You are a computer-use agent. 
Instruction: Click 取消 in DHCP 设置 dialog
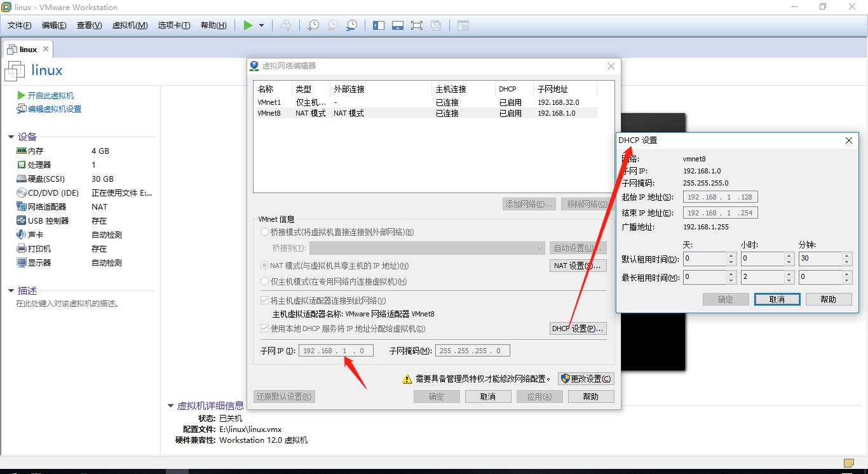click(x=776, y=299)
